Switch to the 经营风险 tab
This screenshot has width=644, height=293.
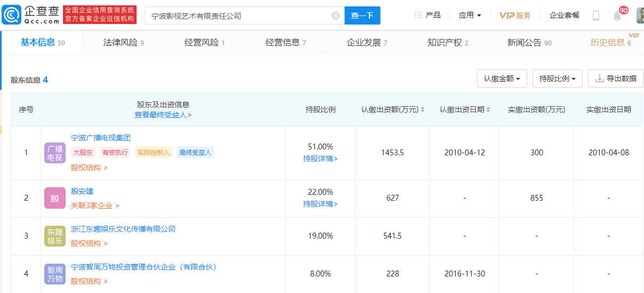[x=204, y=43]
